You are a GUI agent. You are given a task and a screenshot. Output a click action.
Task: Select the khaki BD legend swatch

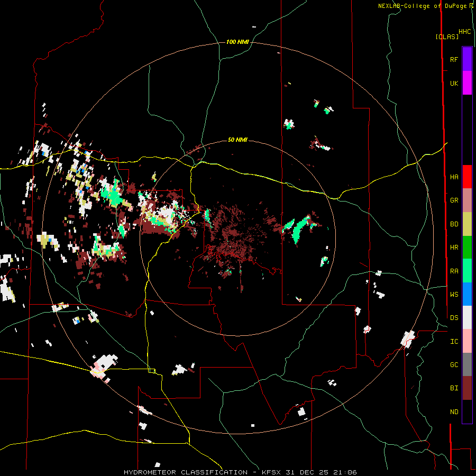coord(467,224)
